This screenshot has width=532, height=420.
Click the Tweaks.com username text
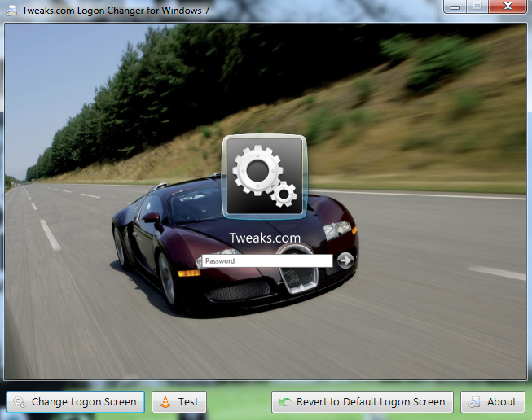coord(265,238)
